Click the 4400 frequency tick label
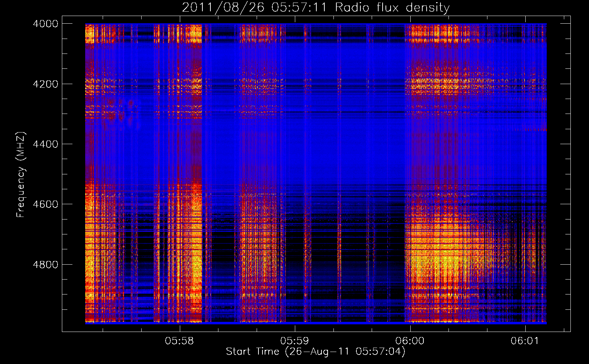Screen dimensions: 589x364 [x=46, y=144]
